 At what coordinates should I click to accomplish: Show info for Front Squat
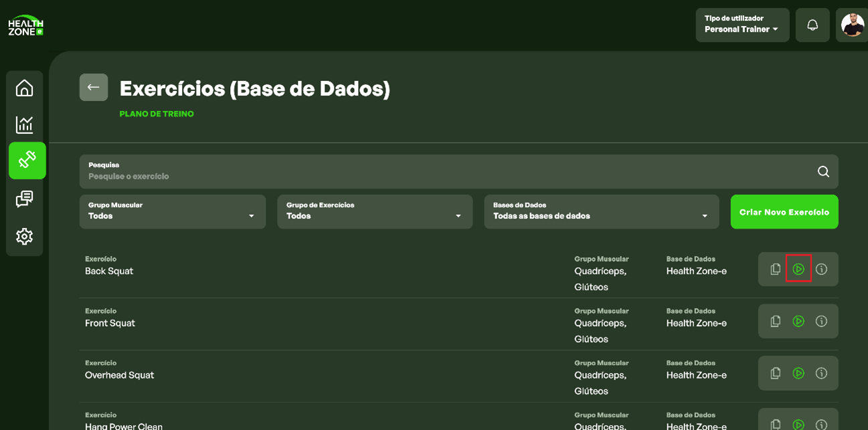pyautogui.click(x=822, y=321)
